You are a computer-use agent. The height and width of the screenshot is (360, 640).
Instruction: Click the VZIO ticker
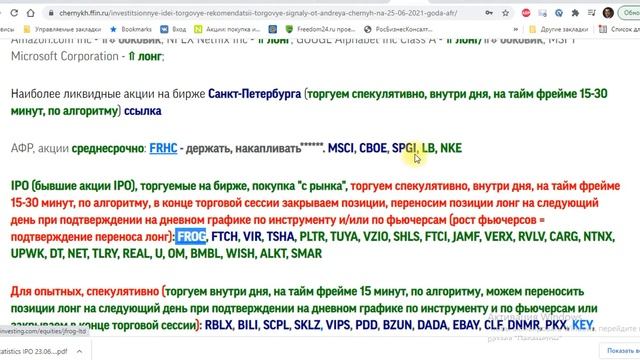click(x=376, y=237)
